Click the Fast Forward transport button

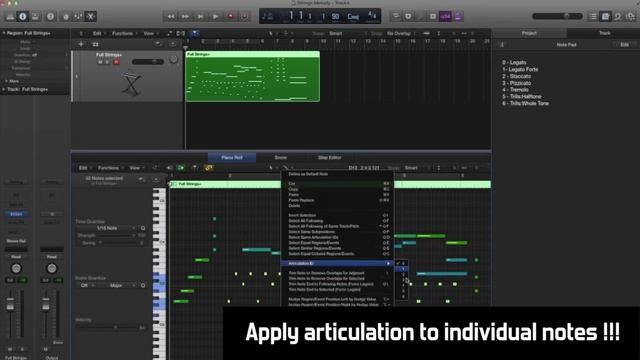185,16
